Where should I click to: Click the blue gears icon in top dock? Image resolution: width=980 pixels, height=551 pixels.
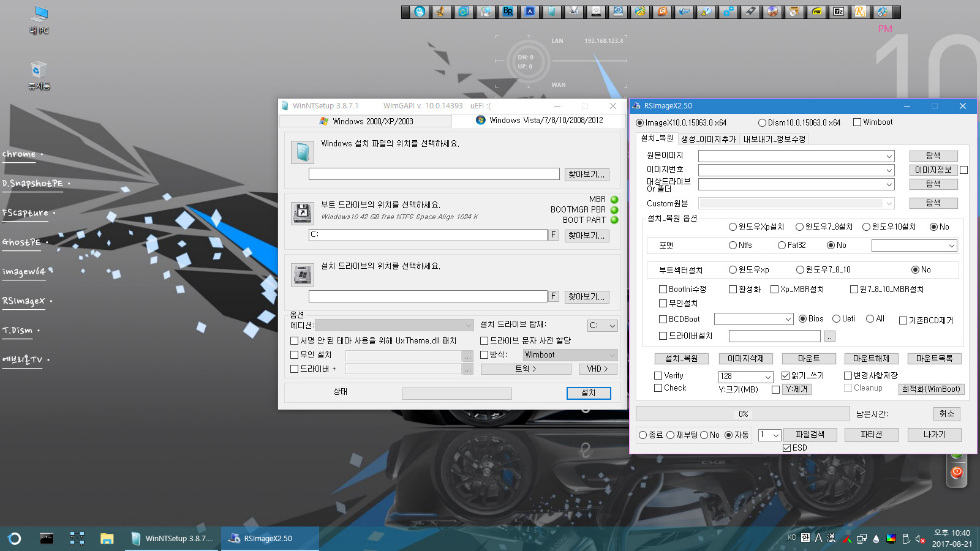point(728,12)
